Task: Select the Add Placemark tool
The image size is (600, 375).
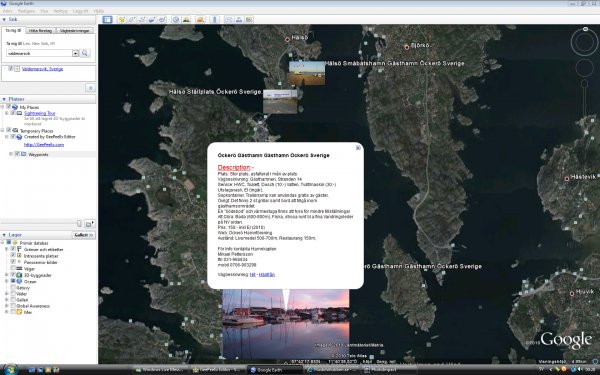Action: coord(122,20)
